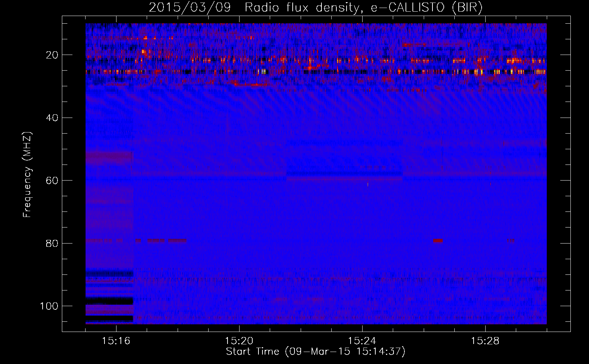Select the 15:16 time tick label
Screen dimensions: 589x364
(x=116, y=341)
